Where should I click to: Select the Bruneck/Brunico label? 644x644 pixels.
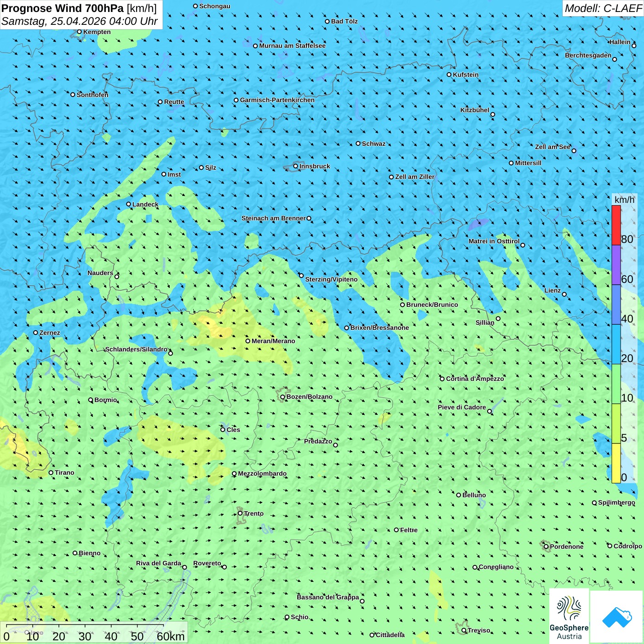click(x=432, y=305)
